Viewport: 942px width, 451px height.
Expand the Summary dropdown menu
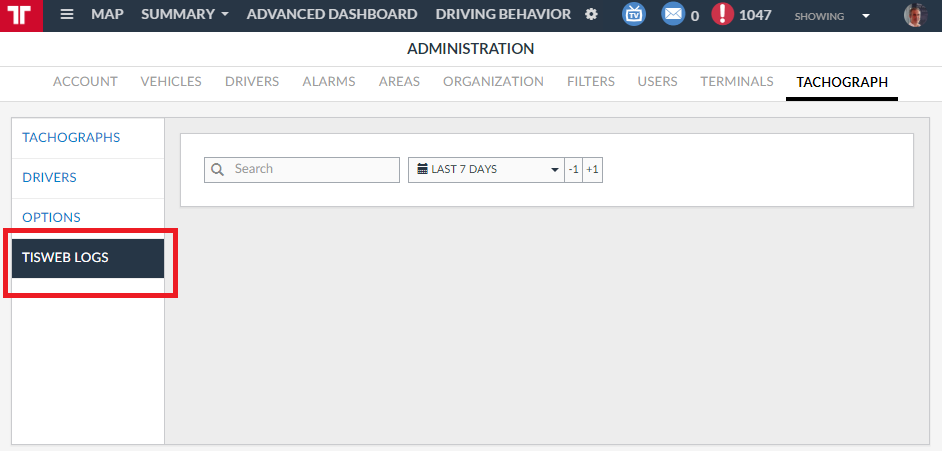(x=185, y=15)
